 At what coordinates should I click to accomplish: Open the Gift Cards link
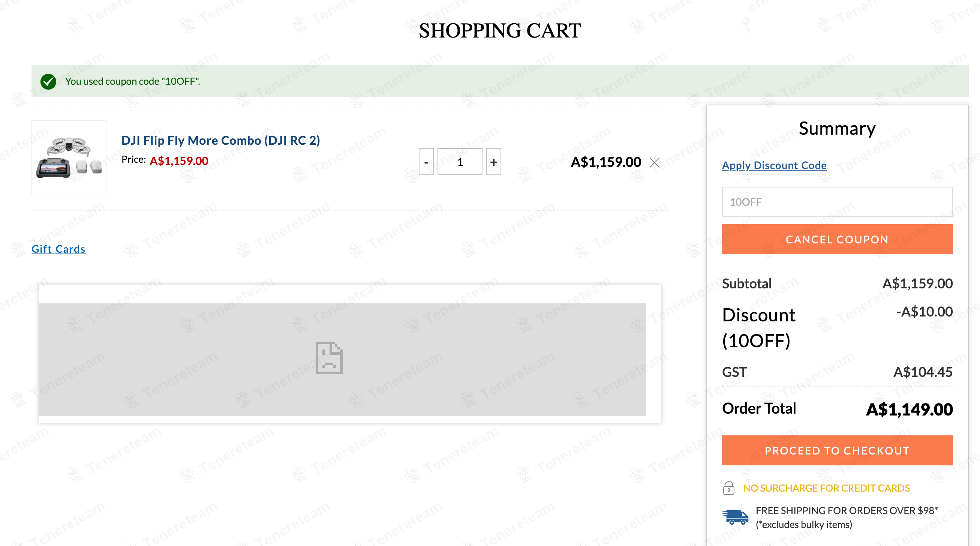coord(58,249)
